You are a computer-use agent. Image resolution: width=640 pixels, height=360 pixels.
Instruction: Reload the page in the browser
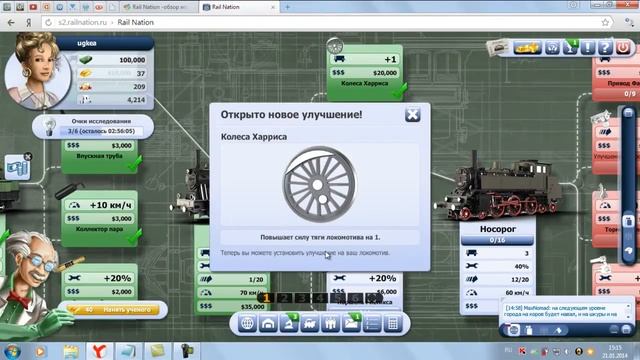click(49, 22)
